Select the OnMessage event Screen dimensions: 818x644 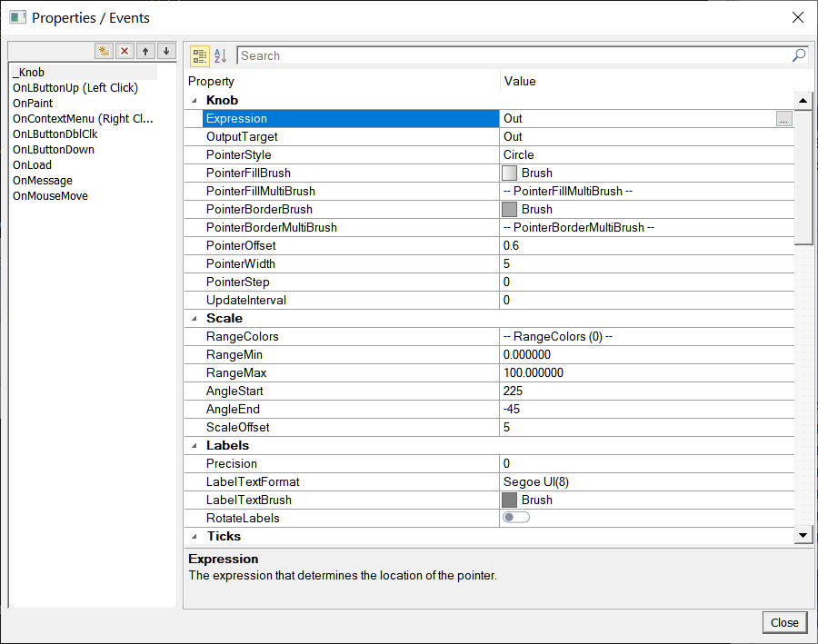click(x=43, y=181)
